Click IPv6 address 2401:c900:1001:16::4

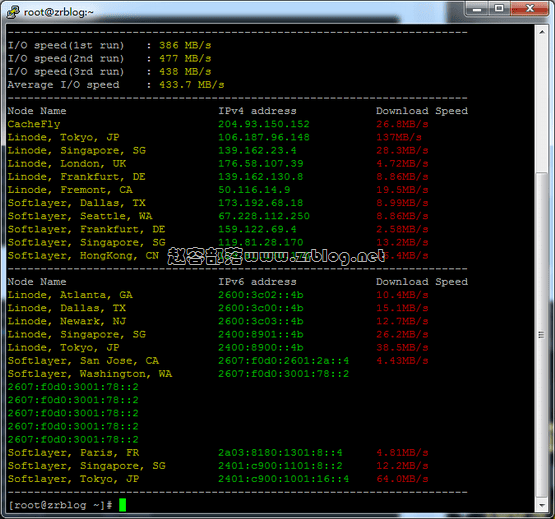283,479
